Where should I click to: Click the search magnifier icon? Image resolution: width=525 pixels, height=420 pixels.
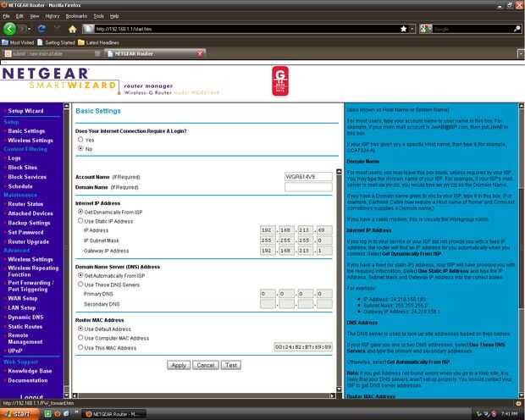[517, 29]
